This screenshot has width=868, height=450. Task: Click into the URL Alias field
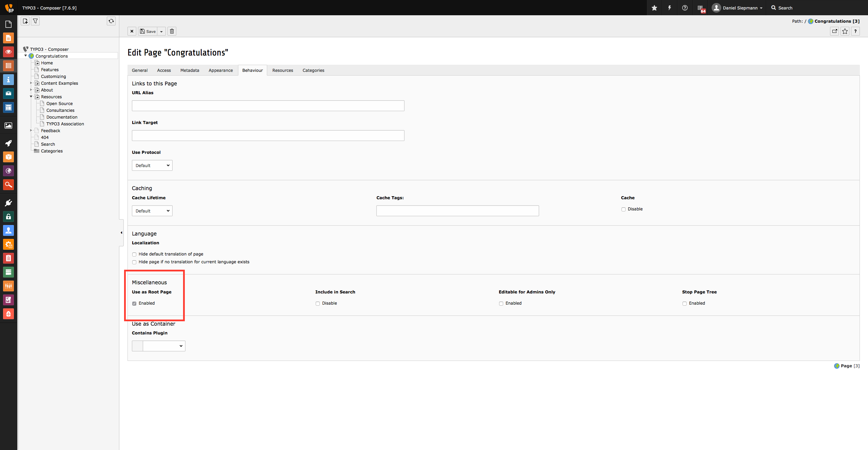tap(268, 106)
